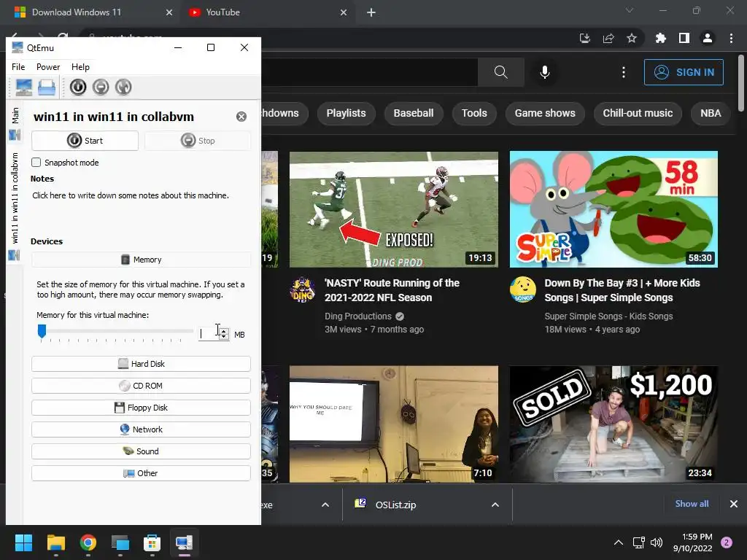Open Chrome three-dot menu
The height and width of the screenshot is (560, 747).
731,38
